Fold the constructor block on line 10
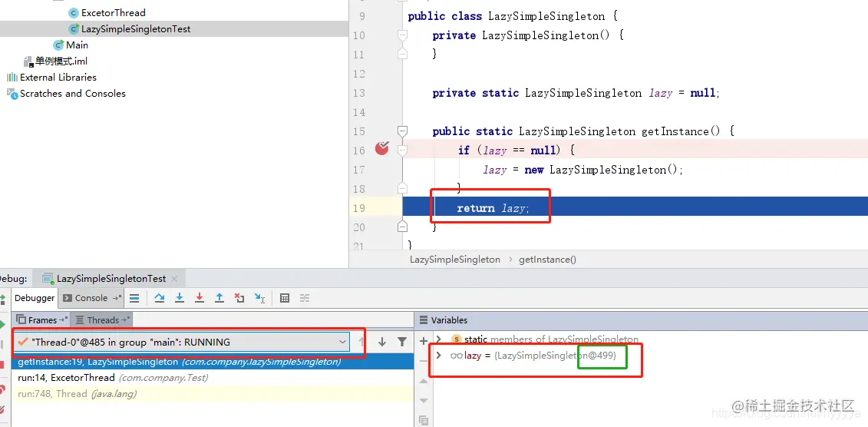Viewport: 868px width, 427px height. [402, 35]
